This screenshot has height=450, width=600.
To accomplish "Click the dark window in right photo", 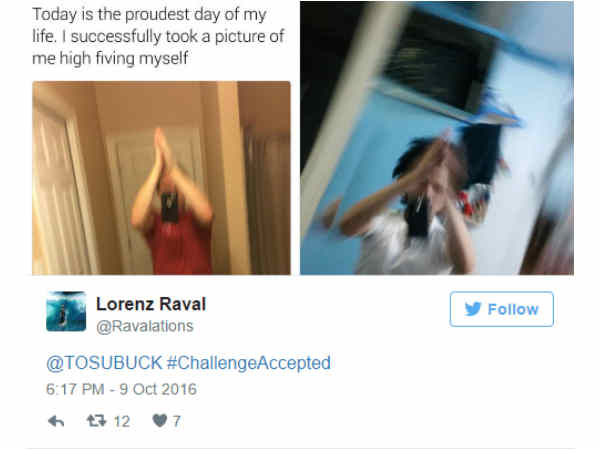I will click(436, 61).
